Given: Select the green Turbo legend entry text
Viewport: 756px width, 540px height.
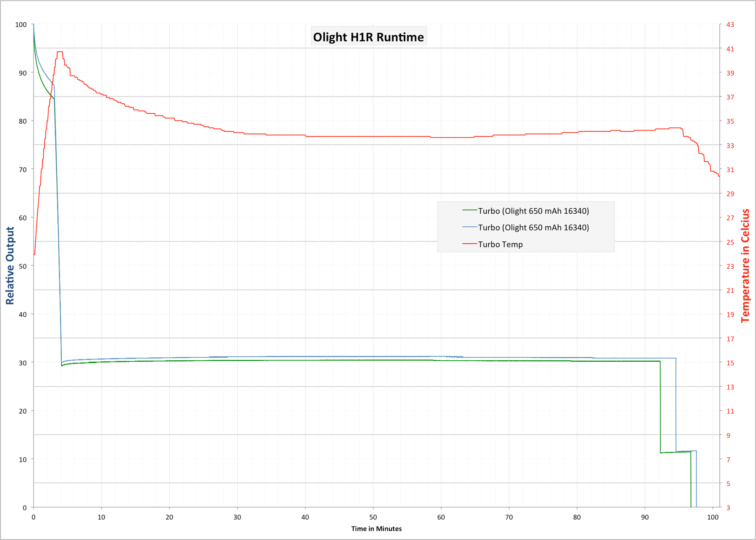Looking at the screenshot, I should (533, 211).
